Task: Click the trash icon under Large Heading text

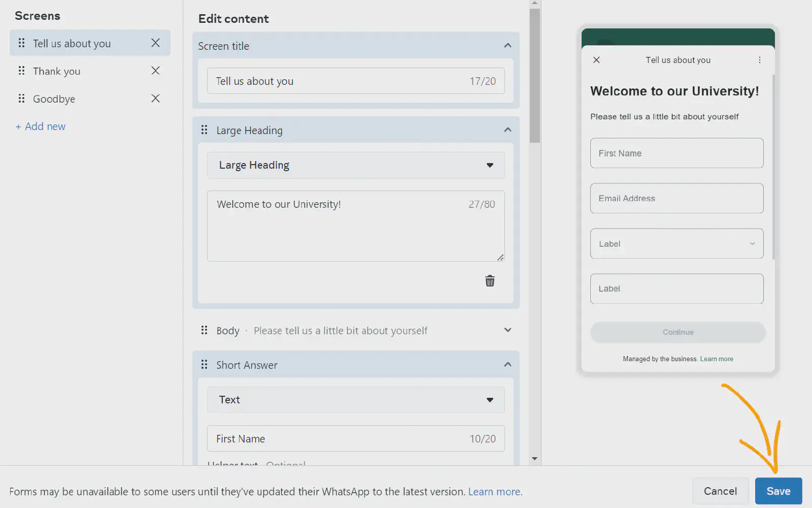Action: [490, 281]
